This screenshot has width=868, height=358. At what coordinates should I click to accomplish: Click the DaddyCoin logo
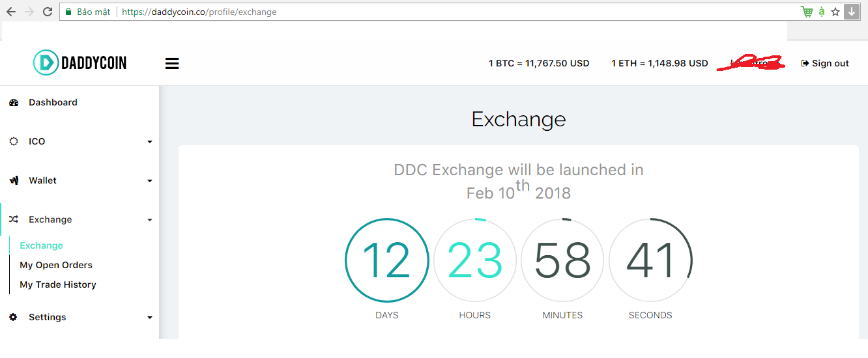(80, 62)
